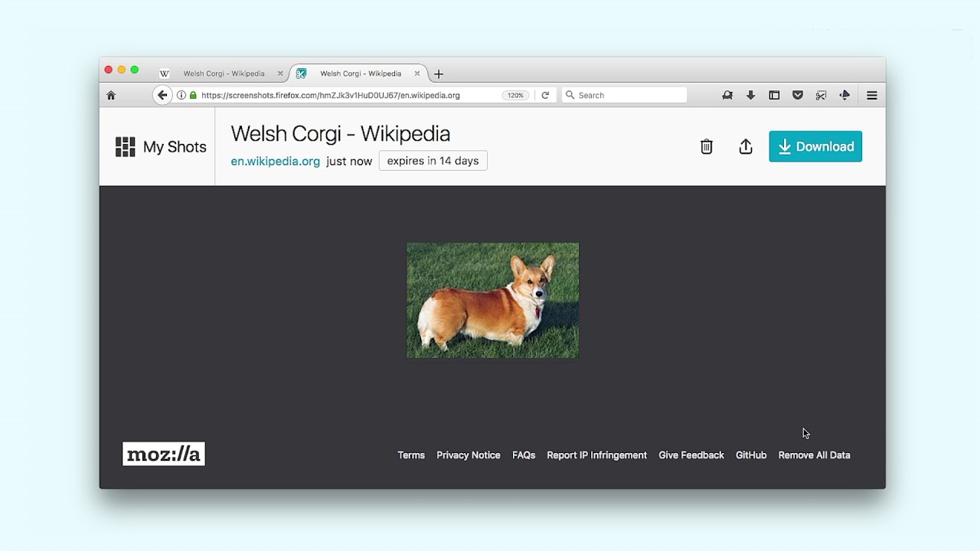Share the shot with share icon

tap(746, 147)
